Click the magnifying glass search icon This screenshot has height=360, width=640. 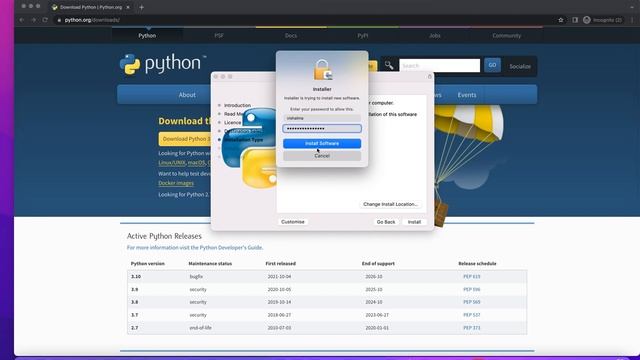tap(389, 65)
